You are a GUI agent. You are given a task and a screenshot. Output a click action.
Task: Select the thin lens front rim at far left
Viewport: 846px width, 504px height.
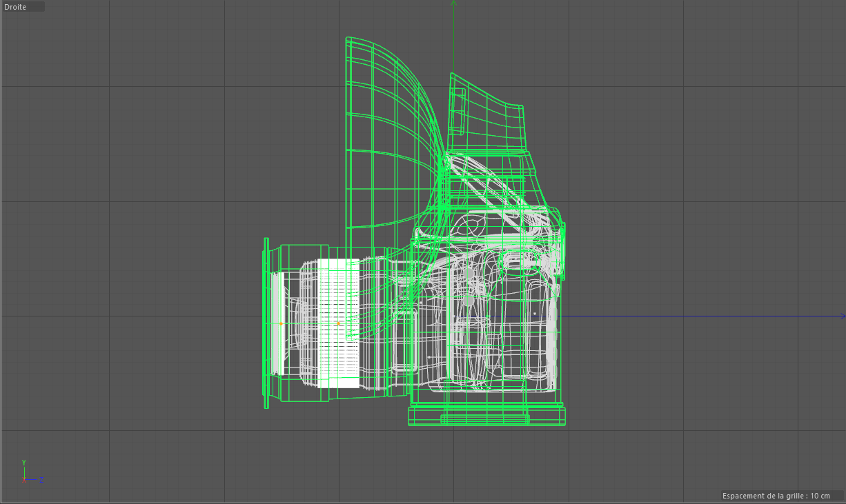point(266,323)
